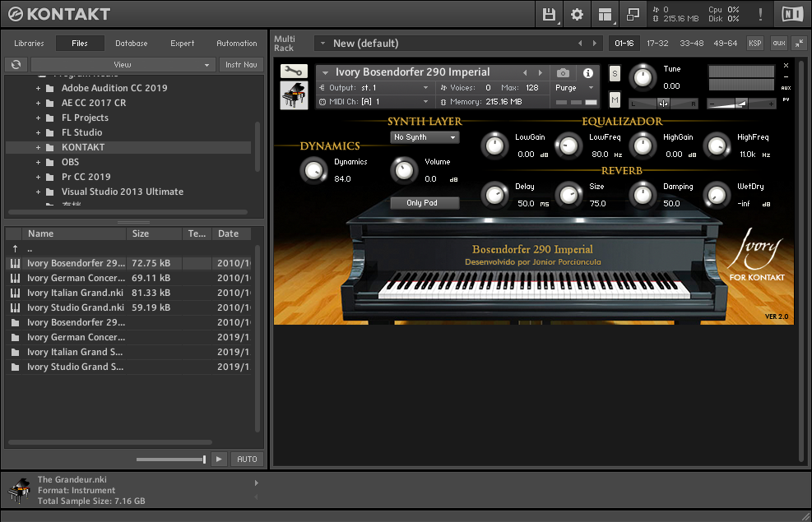Viewport: 812px width, 522px height.
Task: Switch to the Libraries tab
Action: pyautogui.click(x=29, y=44)
